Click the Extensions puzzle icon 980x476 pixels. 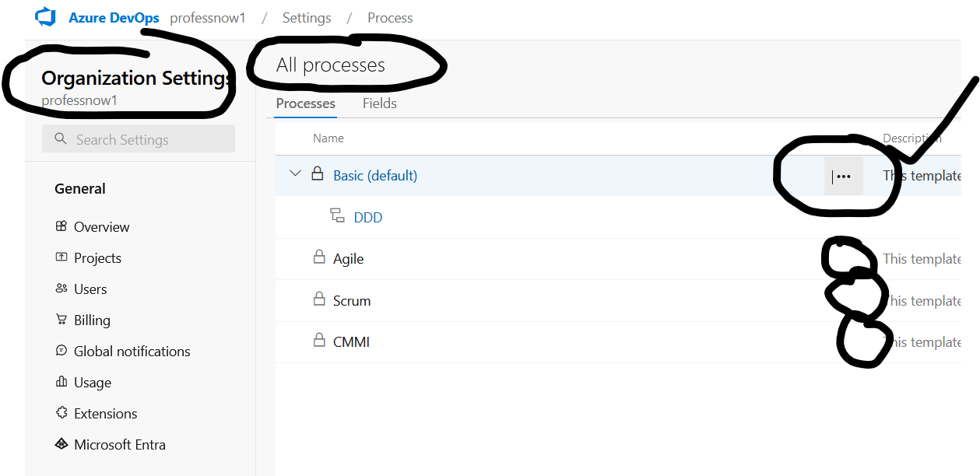point(61,413)
